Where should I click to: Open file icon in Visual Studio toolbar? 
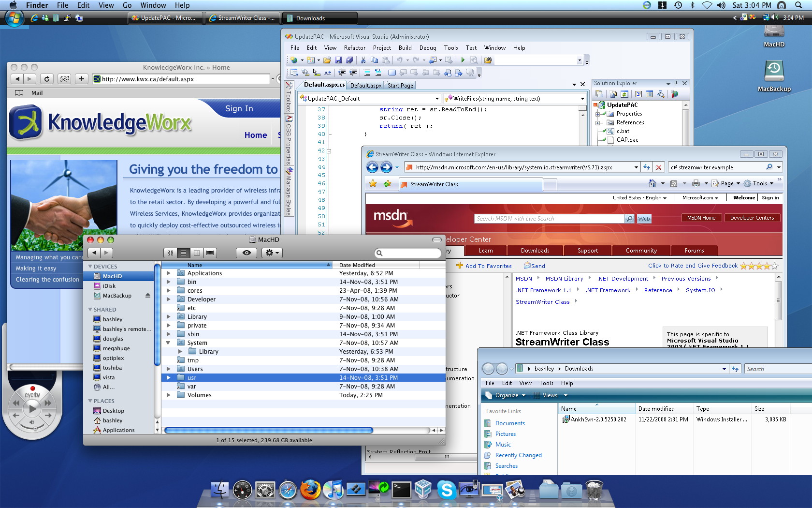click(x=327, y=60)
